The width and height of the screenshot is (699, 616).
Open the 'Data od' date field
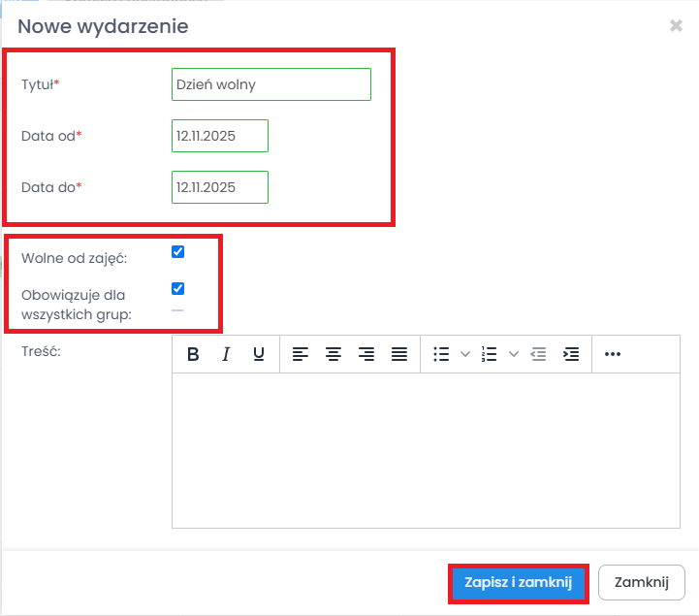coord(219,137)
